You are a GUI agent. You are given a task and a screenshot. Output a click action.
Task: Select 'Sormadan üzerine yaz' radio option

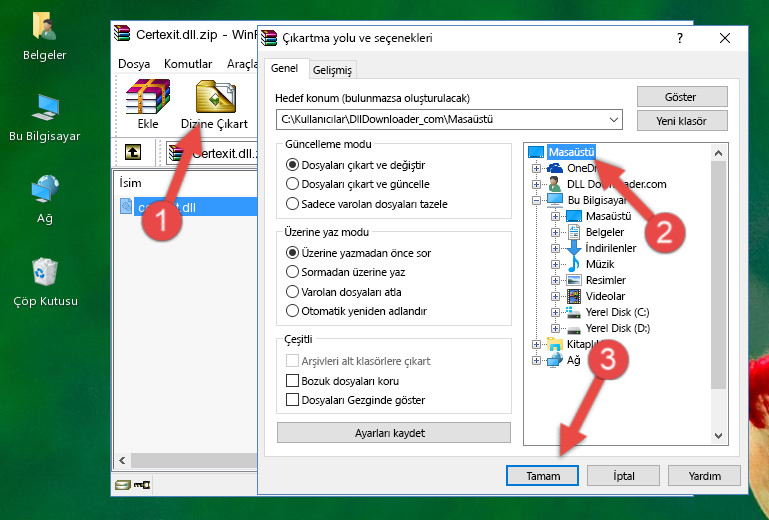pyautogui.click(x=345, y=272)
